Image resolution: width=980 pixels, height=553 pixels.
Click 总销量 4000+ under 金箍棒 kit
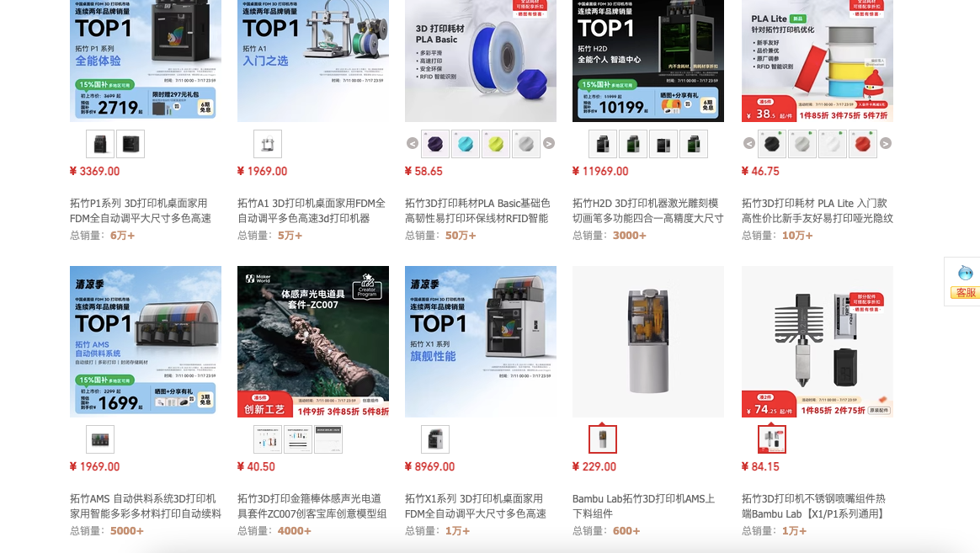tap(274, 531)
